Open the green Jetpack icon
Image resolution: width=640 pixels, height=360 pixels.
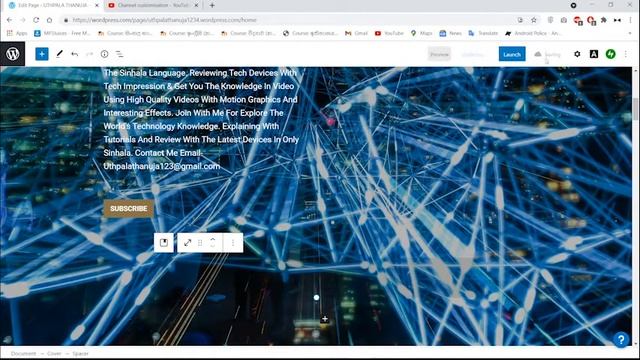coord(610,54)
